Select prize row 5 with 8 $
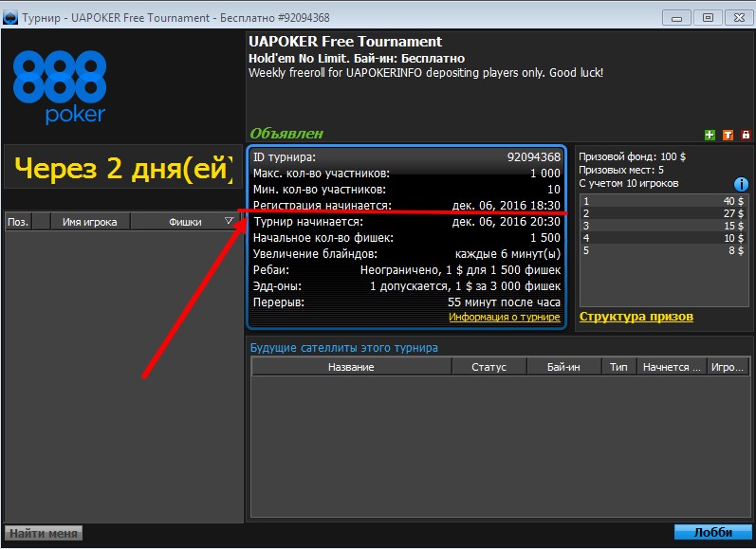Viewport: 756px width, 549px height. (x=664, y=250)
